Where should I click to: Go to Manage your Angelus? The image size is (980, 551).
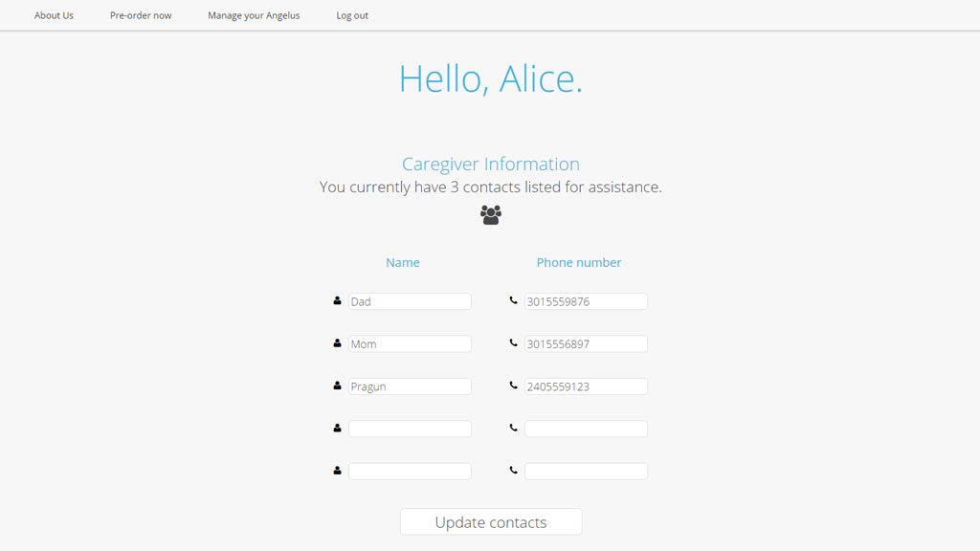(254, 15)
